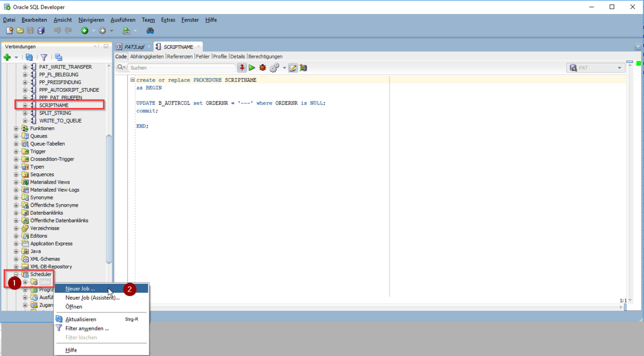Click inside the Suchen search field
This screenshot has height=356, width=644.
coord(177,67)
